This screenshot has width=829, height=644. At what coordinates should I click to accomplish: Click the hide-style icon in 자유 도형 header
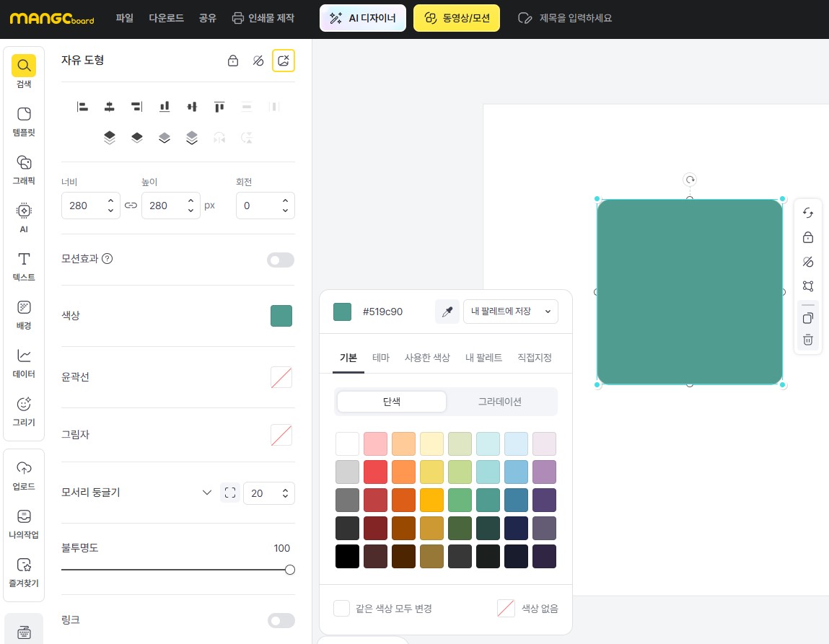258,61
